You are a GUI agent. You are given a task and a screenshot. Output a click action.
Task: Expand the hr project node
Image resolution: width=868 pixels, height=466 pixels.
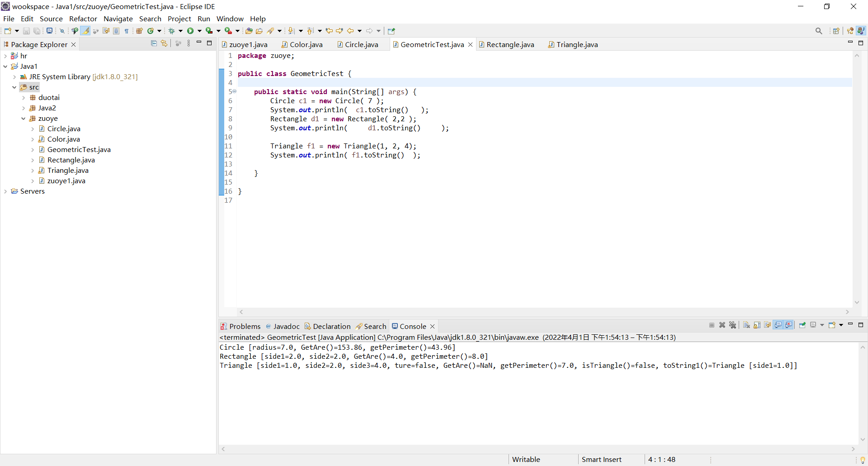click(x=5, y=56)
